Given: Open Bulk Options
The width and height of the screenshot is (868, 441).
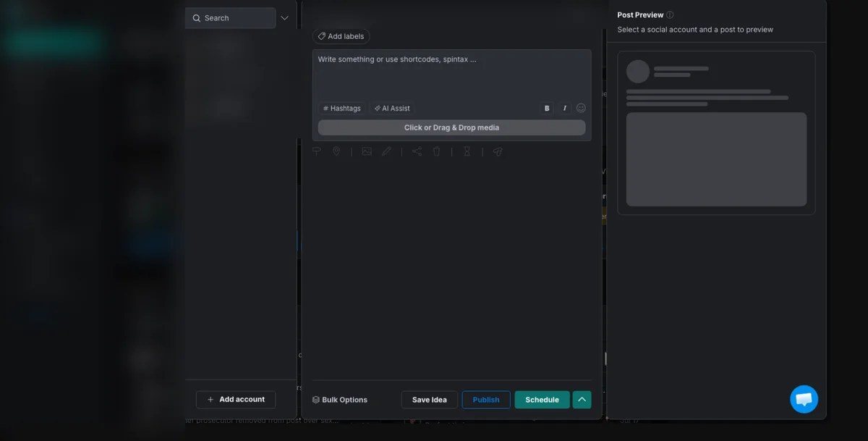Looking at the screenshot, I should point(340,400).
